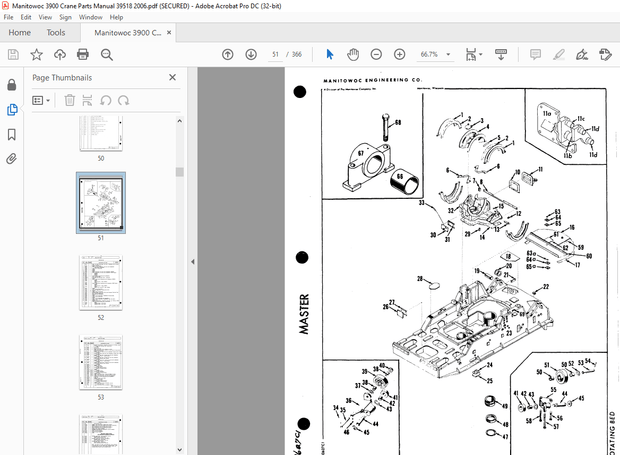Go to next page arrow
Screen dimensions: 620x455
[251, 55]
